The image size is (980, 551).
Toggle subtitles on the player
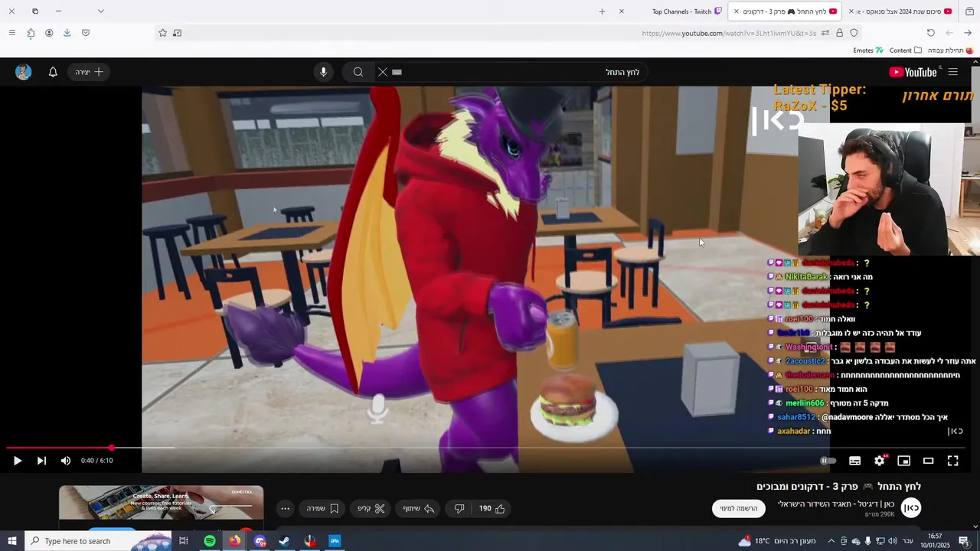pyautogui.click(x=854, y=461)
